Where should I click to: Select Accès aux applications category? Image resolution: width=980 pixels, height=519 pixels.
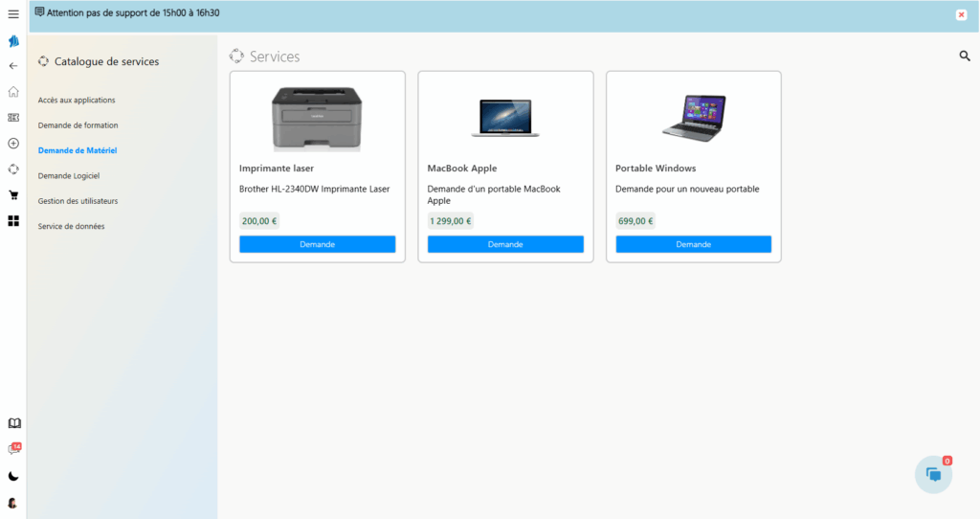[77, 100]
